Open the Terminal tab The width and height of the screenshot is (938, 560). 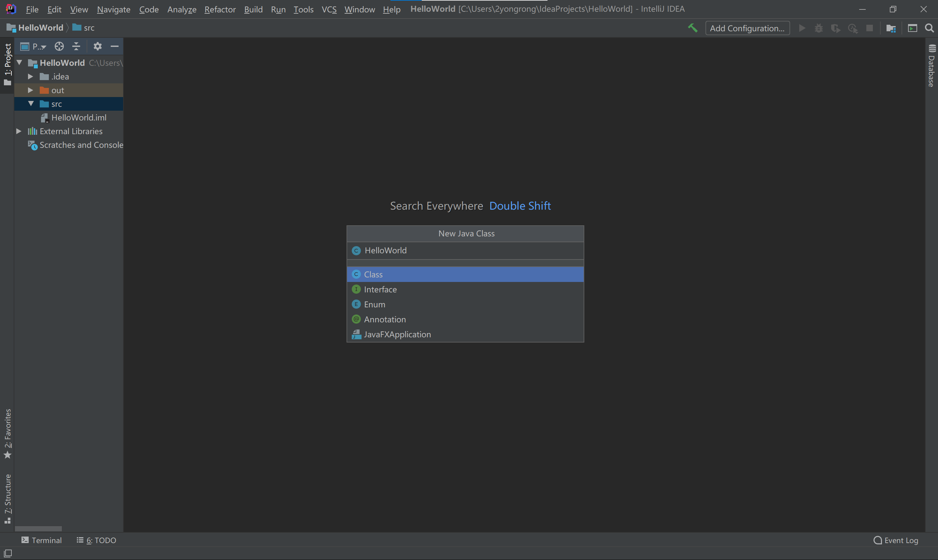[x=41, y=540]
